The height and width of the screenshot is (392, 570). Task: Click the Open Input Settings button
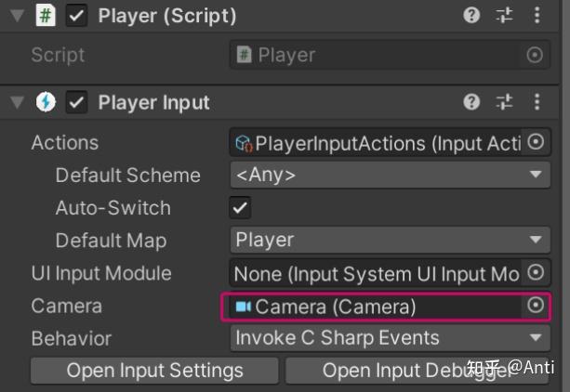pos(154,371)
